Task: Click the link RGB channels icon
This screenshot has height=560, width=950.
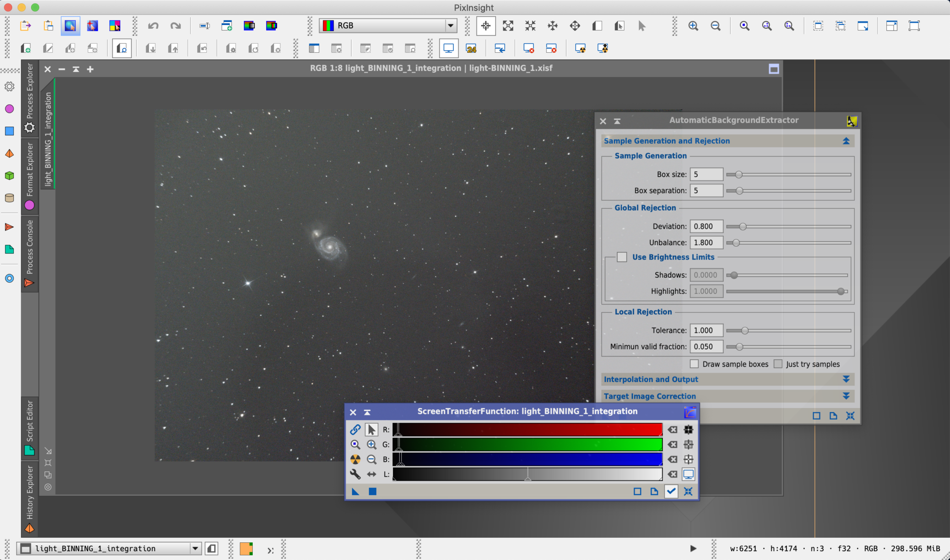Action: [x=355, y=430]
